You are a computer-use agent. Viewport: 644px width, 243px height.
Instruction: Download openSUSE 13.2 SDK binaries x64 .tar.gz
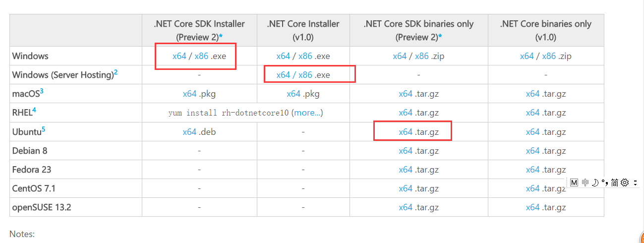click(x=406, y=207)
